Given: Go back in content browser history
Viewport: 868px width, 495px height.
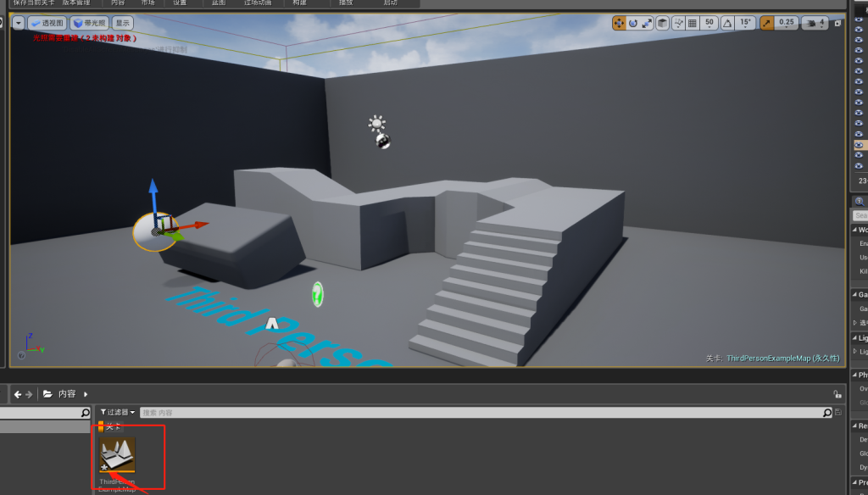Looking at the screenshot, I should pos(18,394).
